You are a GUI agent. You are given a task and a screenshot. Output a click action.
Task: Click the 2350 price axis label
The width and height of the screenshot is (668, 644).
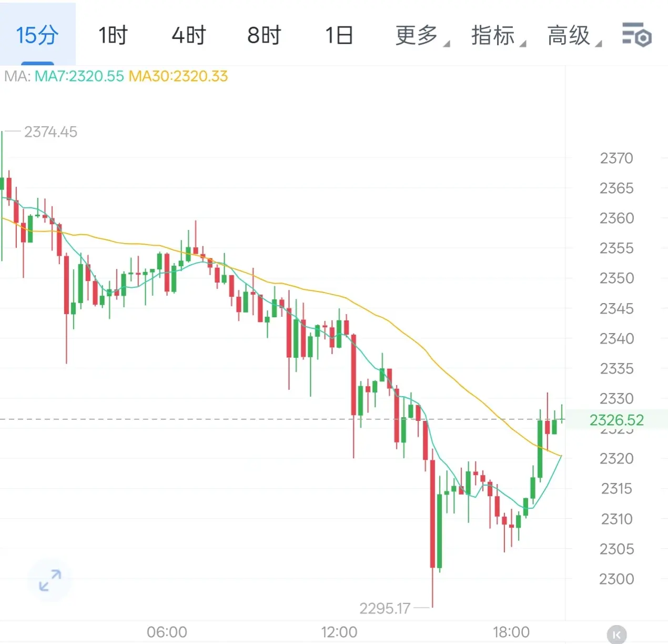click(616, 278)
